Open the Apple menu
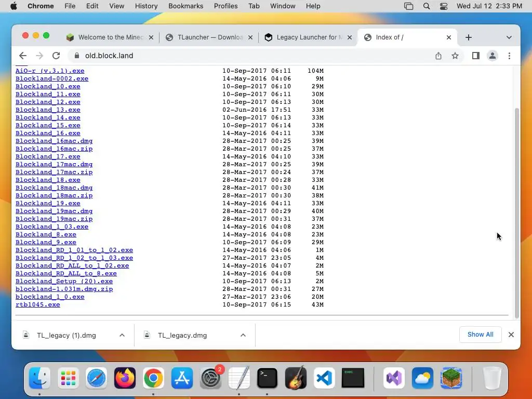Image resolution: width=532 pixels, height=399 pixels. tap(14, 6)
